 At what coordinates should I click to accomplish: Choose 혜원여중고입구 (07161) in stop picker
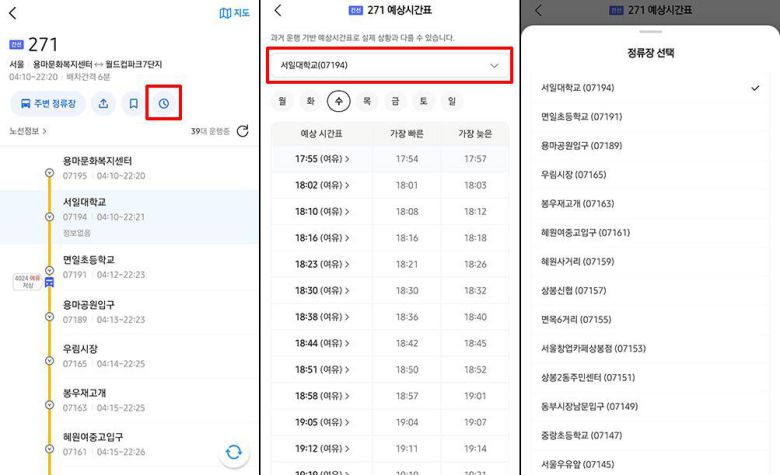[651, 232]
